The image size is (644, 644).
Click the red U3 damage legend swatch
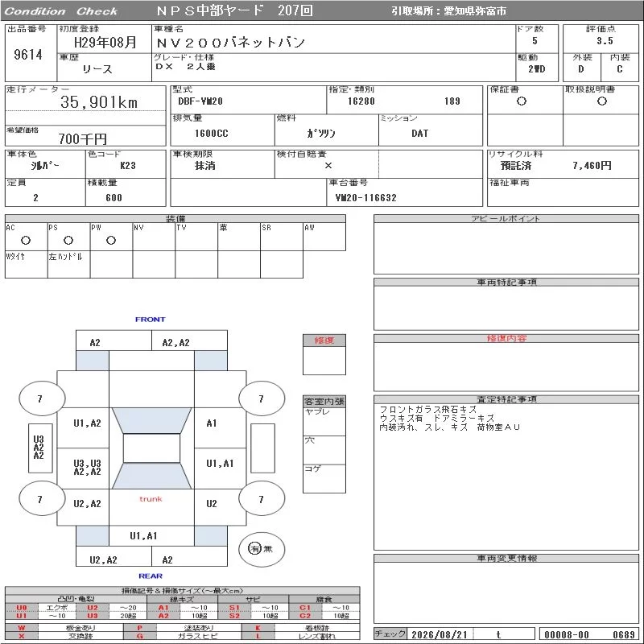(x=93, y=616)
